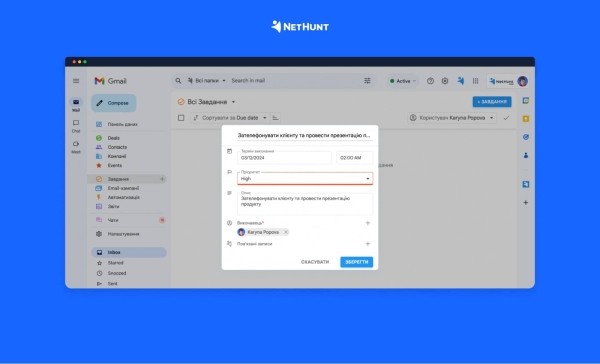Screen dimensions: 600x364
Task: Open Автоматизація in the sidebar
Action: [x=124, y=197]
